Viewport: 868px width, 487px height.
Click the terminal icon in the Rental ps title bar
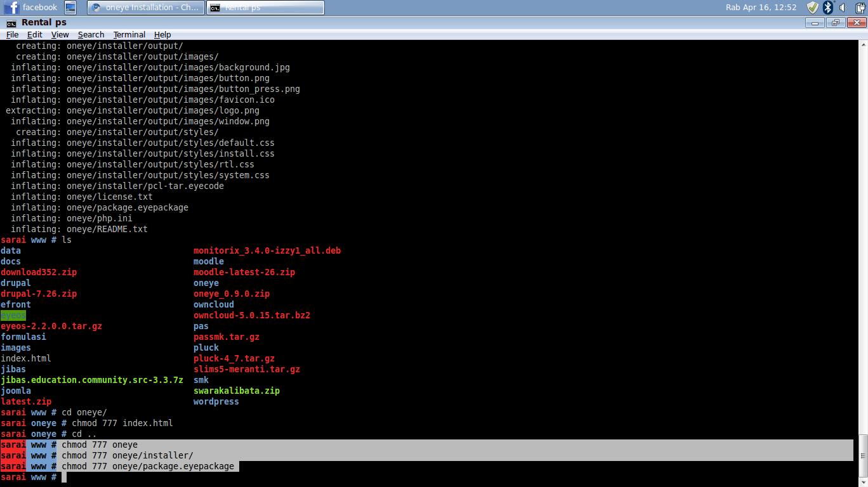click(x=11, y=23)
